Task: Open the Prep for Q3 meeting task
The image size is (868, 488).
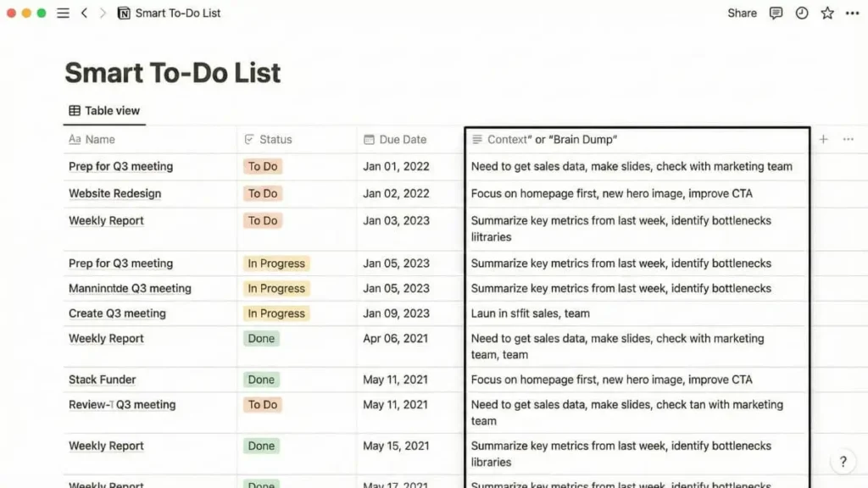Action: 120,166
